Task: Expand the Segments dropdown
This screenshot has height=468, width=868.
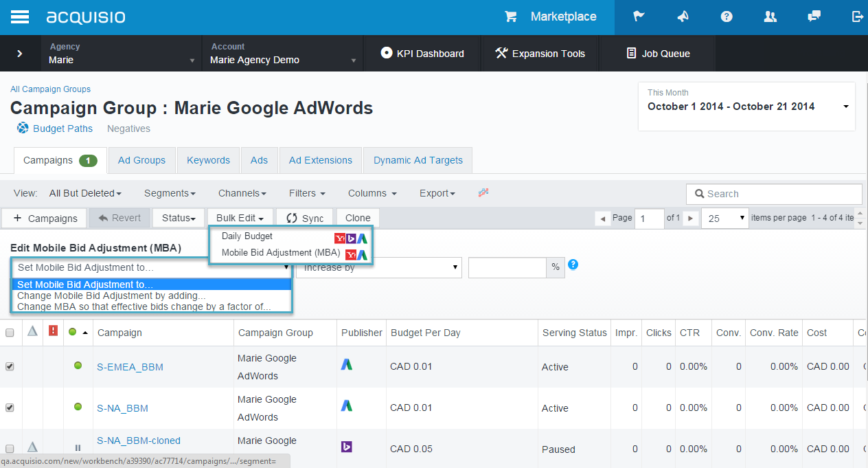Action: tap(170, 193)
